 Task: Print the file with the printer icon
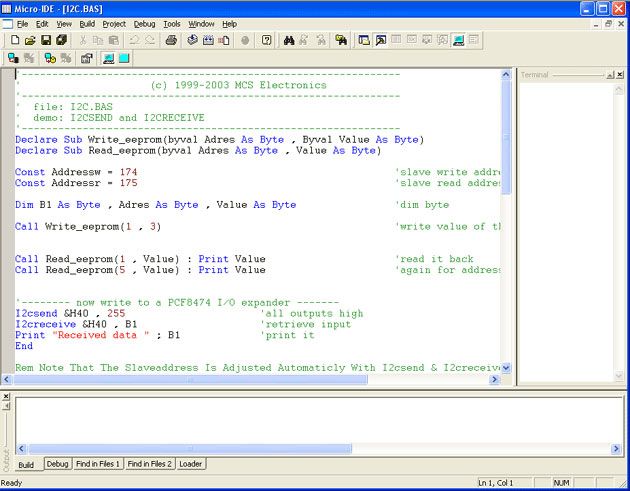tap(172, 40)
